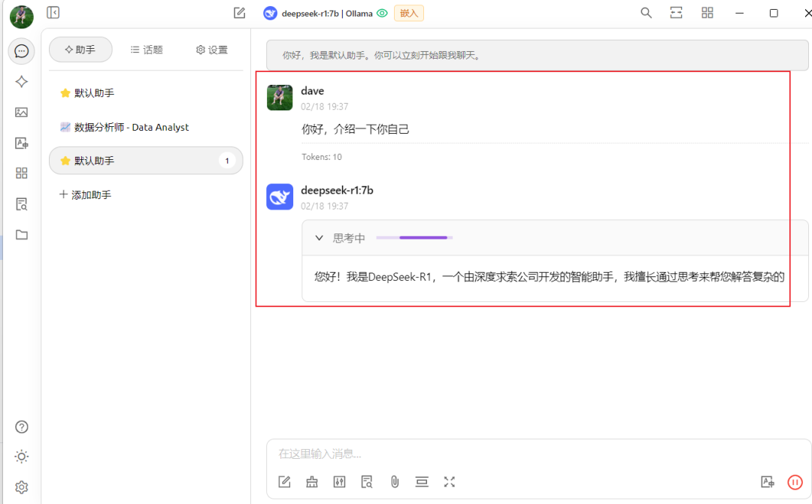
Task: Toggle the light/dark theme sun icon
Action: click(x=21, y=457)
